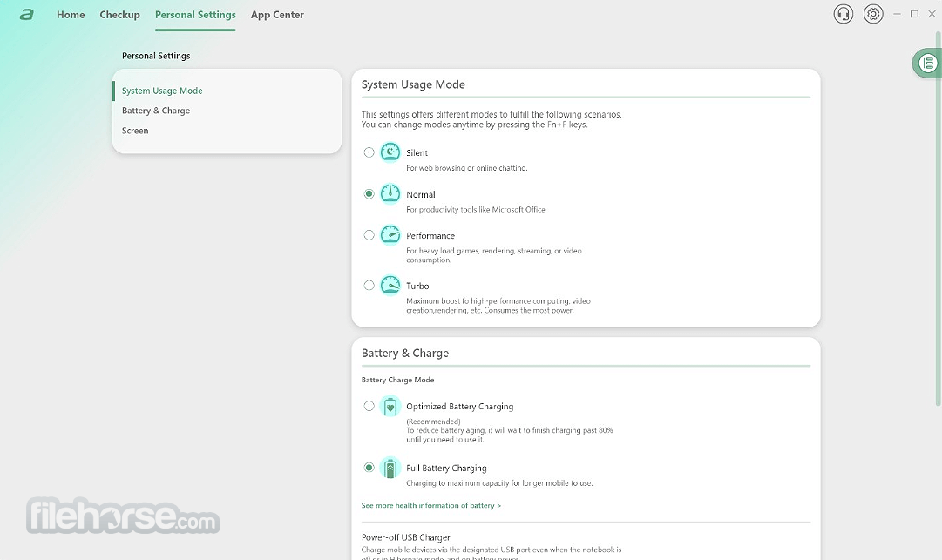Screen dimensions: 942x560
Task: Click the Turbo mode label
Action: click(x=417, y=286)
